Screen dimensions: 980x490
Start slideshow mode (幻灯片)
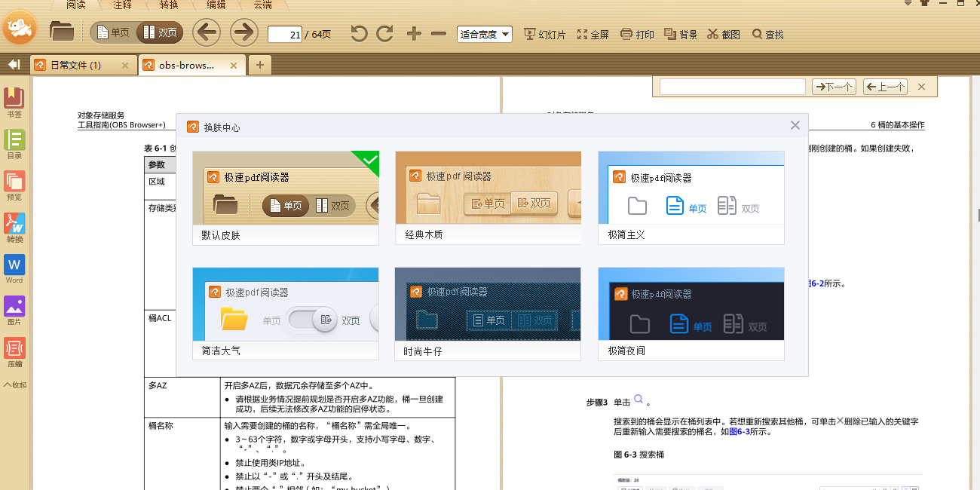click(544, 35)
